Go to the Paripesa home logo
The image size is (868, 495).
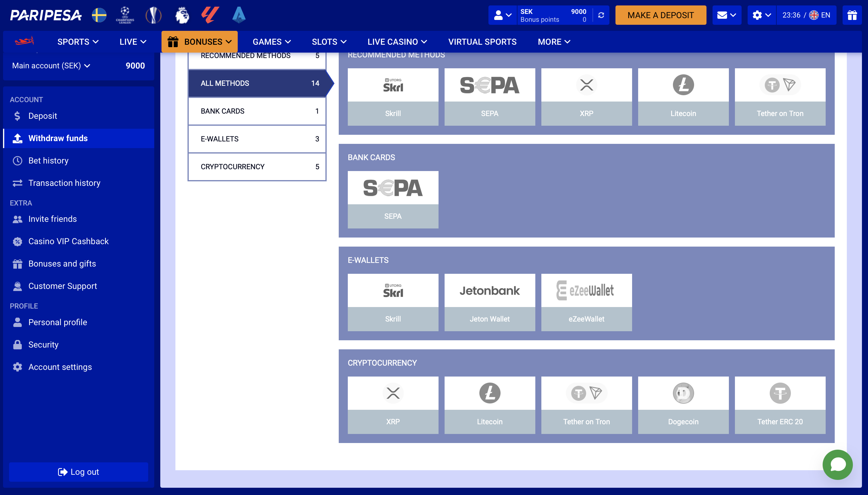click(46, 15)
